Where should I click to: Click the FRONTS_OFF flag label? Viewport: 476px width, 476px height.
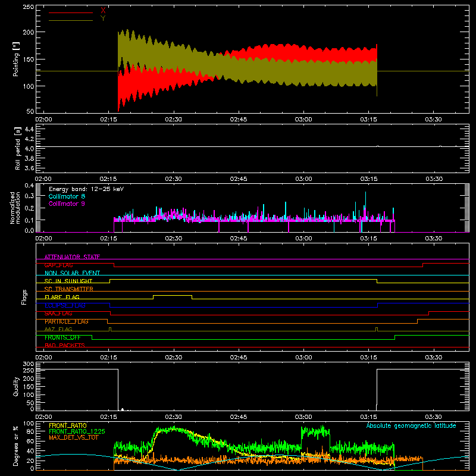click(x=62, y=337)
